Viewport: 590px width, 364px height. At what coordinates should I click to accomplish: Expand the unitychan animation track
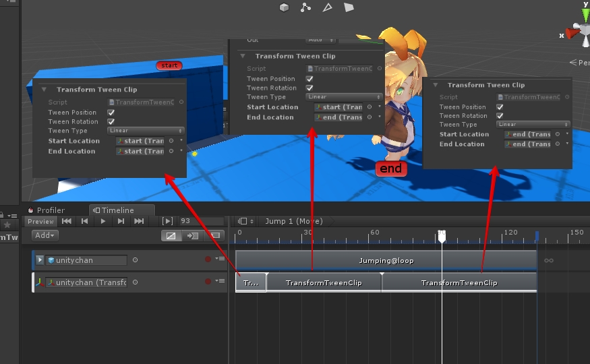tap(40, 260)
